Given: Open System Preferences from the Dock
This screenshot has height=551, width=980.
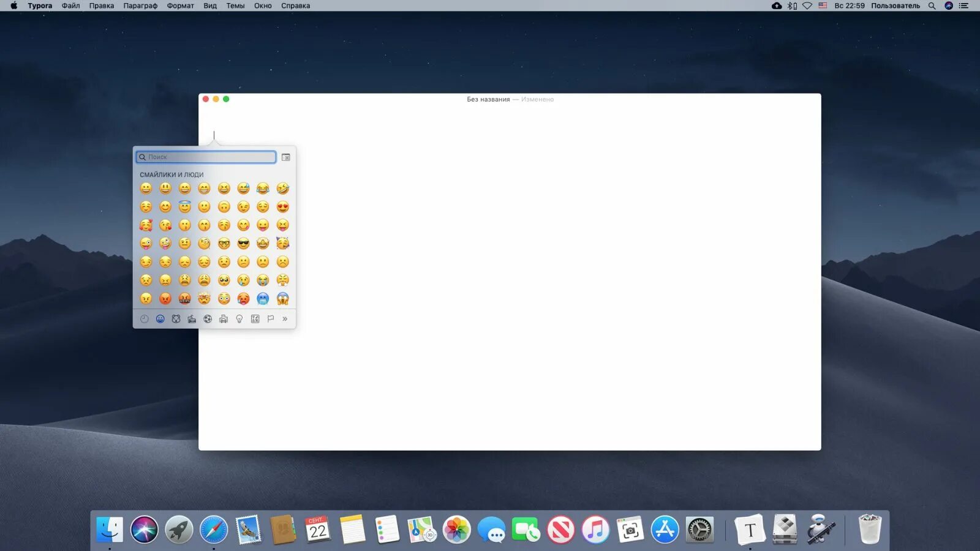Looking at the screenshot, I should click(699, 530).
